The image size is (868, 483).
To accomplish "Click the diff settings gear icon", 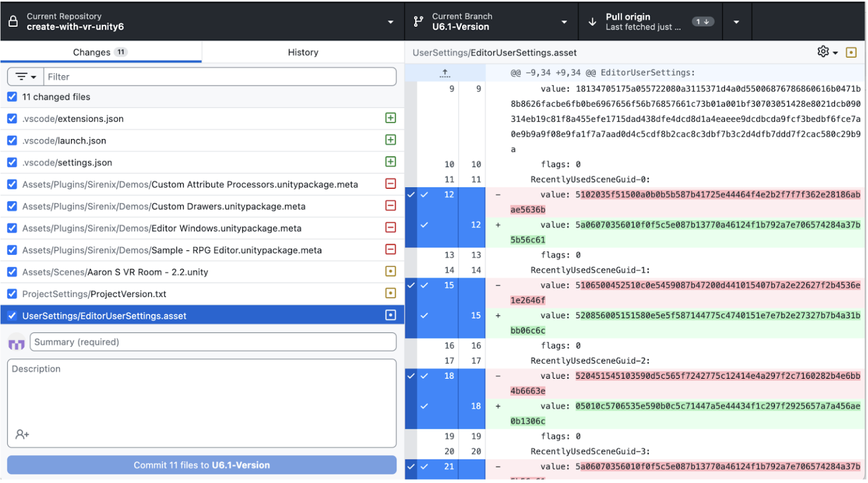I will point(823,52).
